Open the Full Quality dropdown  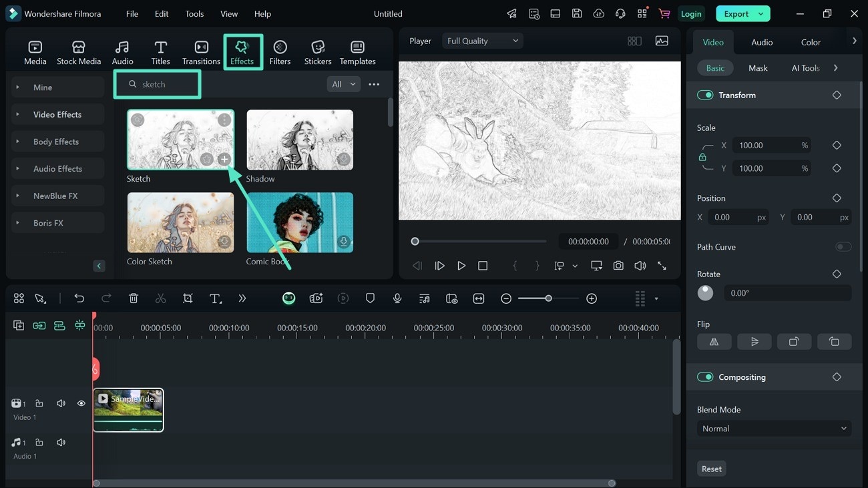pyautogui.click(x=482, y=41)
